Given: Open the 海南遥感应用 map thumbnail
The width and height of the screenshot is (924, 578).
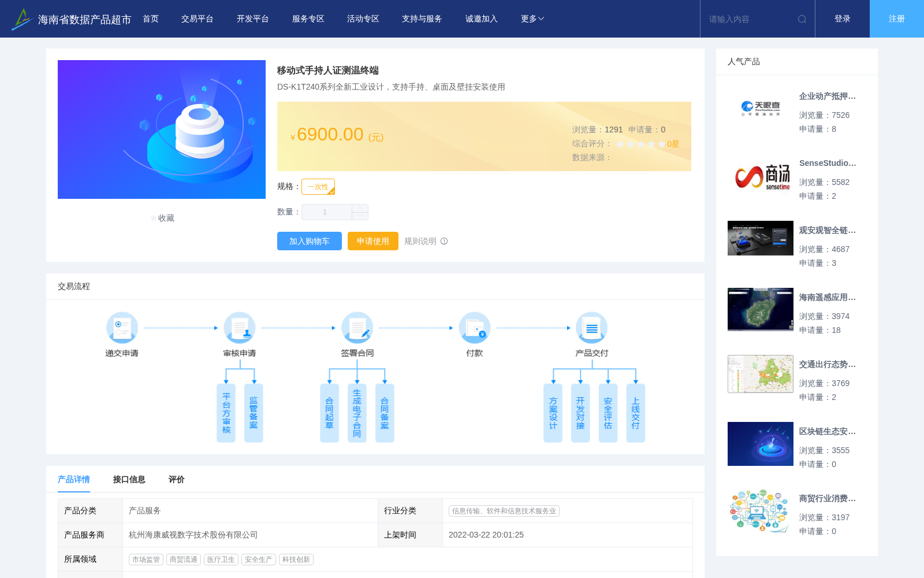Looking at the screenshot, I should 761,309.
